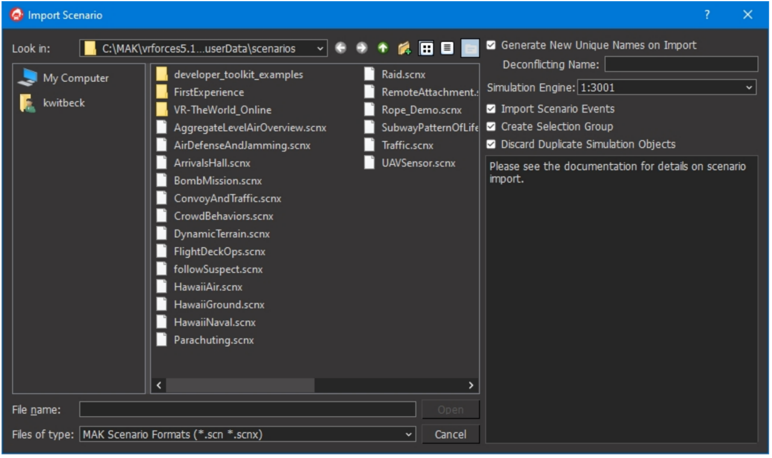Select CrowdBehaviors.scnx file

pyautogui.click(x=215, y=217)
